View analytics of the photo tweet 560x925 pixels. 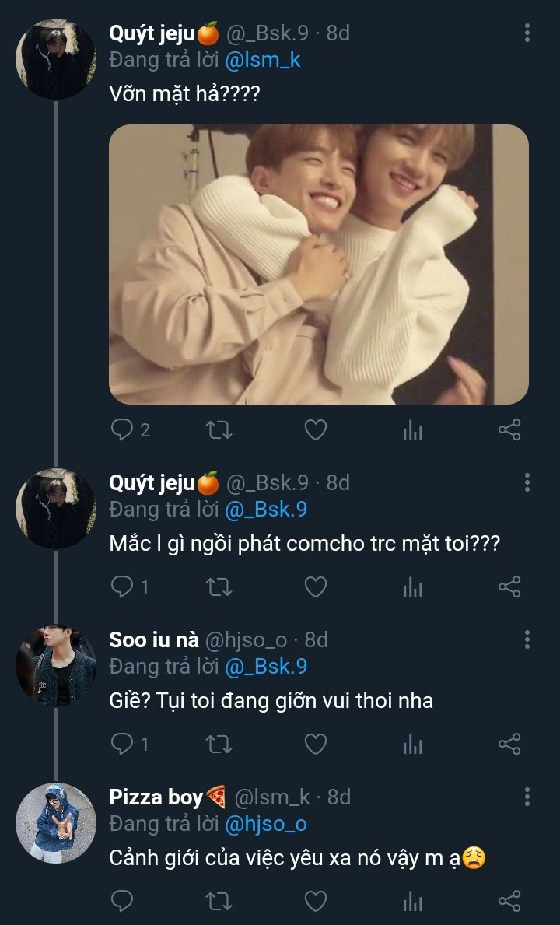[413, 429]
